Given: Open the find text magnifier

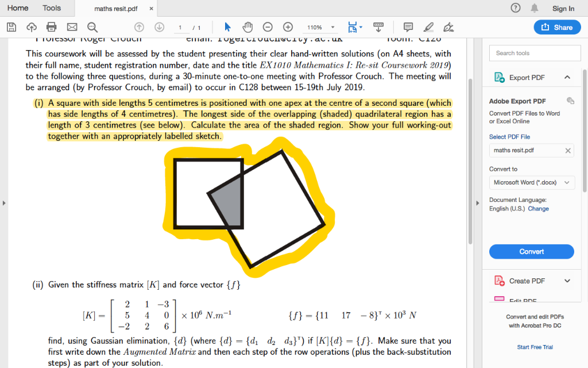Looking at the screenshot, I should tap(92, 27).
